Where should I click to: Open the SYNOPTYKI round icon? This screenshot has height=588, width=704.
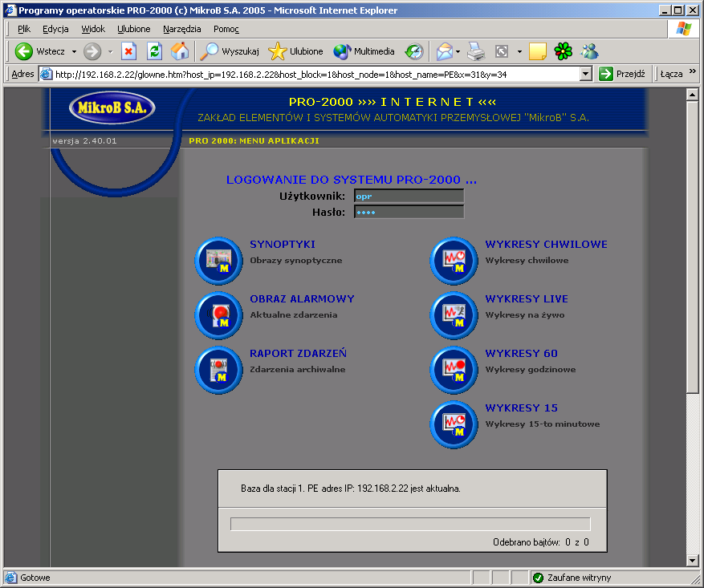218,261
